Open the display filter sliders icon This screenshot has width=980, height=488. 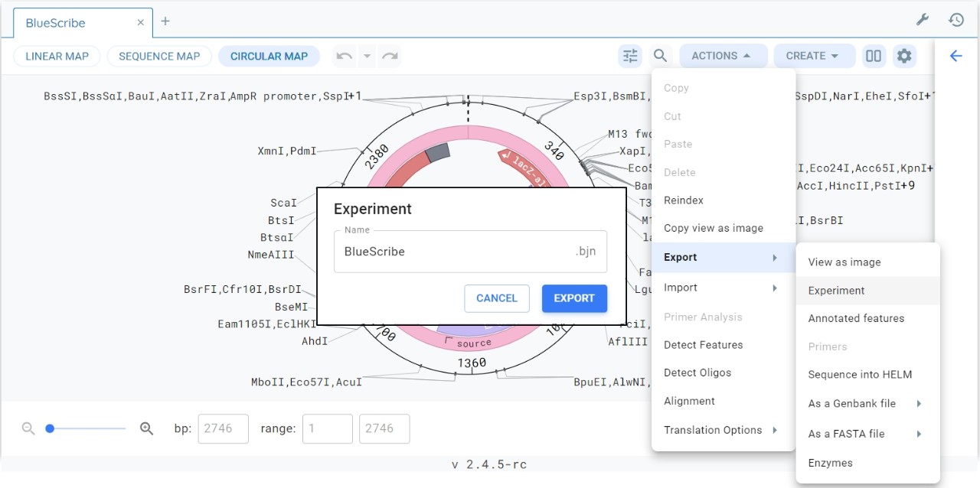click(630, 56)
